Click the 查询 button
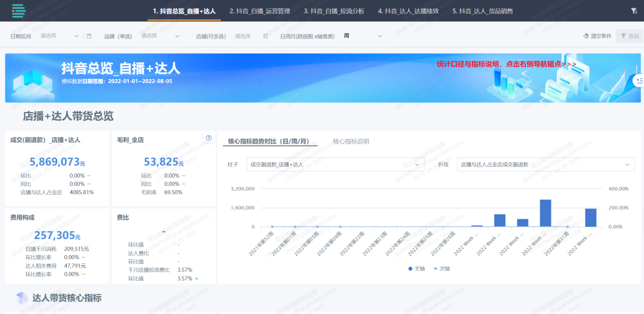Screen dimensions: 644x314 point(630,36)
